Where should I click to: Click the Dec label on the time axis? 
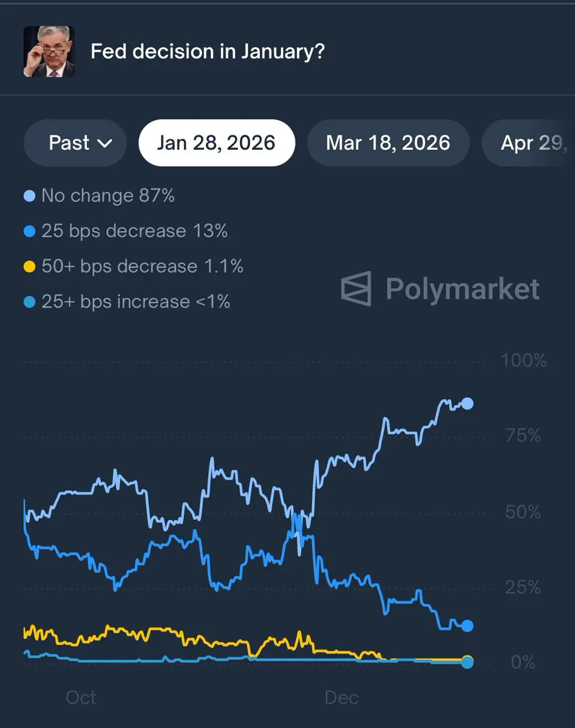click(341, 698)
